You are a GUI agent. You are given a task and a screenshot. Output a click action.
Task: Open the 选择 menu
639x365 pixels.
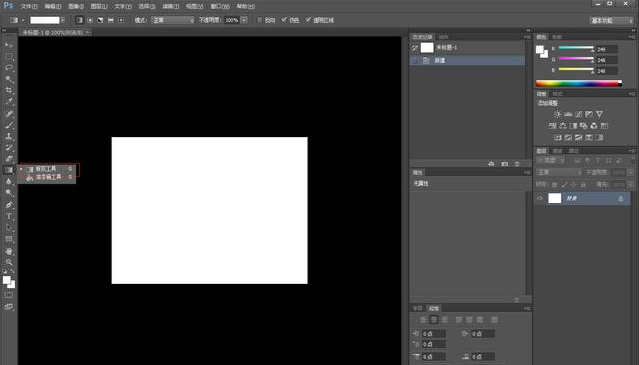coord(147,7)
